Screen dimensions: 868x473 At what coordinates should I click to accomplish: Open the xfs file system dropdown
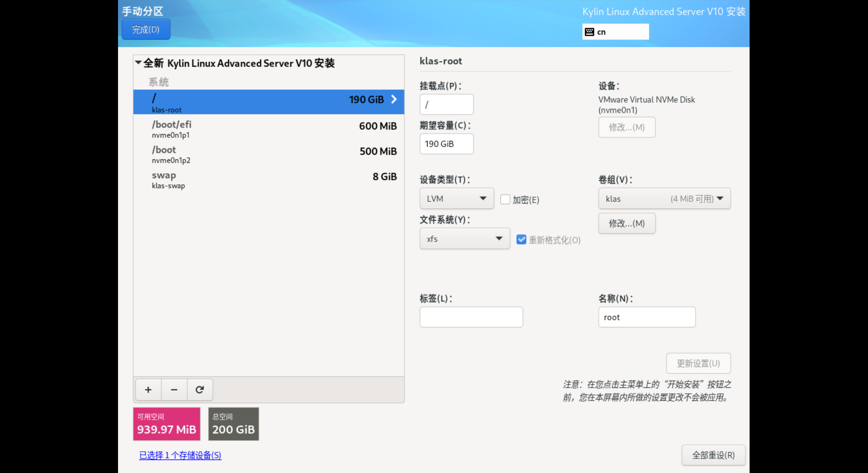tap(465, 239)
